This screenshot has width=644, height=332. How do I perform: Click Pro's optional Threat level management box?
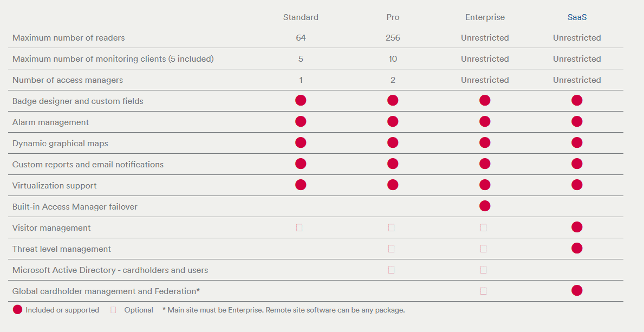click(392, 249)
